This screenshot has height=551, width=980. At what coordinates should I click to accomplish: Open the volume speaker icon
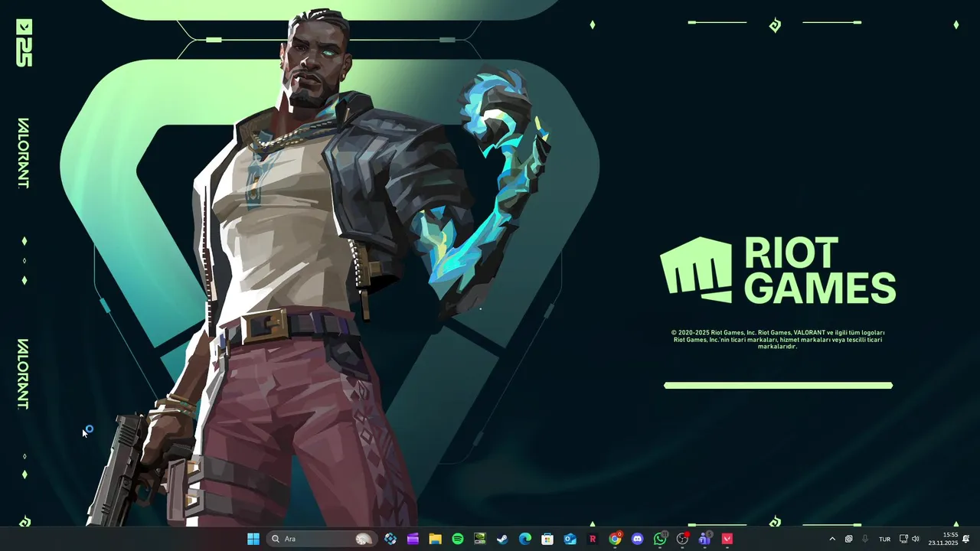pos(916,539)
